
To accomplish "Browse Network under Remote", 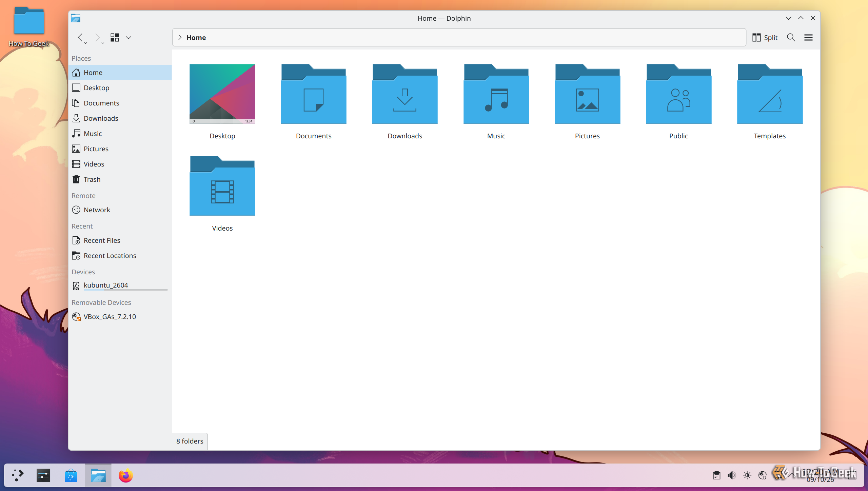I will pyautogui.click(x=120, y=210).
